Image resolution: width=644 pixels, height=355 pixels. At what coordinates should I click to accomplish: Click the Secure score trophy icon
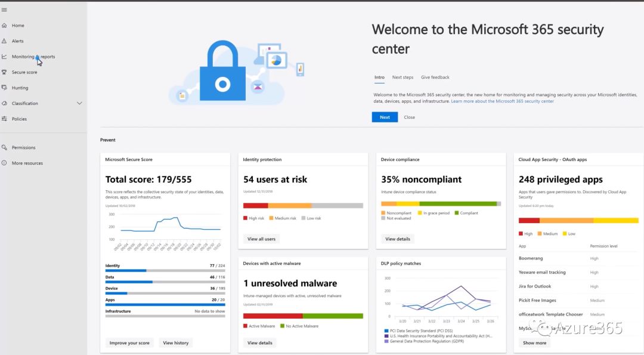click(x=4, y=72)
